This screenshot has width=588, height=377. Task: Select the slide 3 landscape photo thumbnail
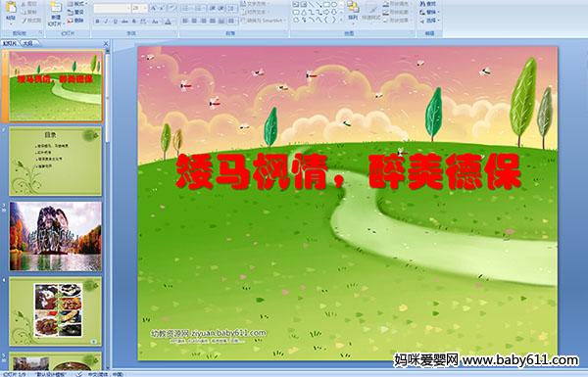(56, 236)
